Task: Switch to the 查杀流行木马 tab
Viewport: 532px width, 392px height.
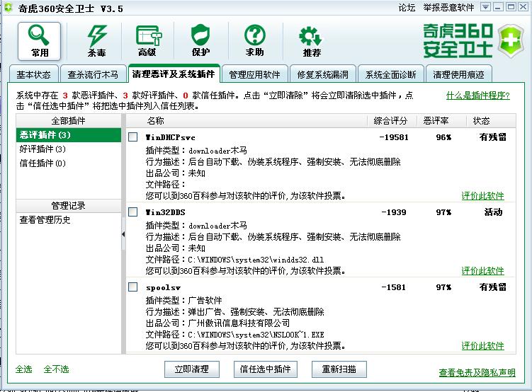Action: 93,74
